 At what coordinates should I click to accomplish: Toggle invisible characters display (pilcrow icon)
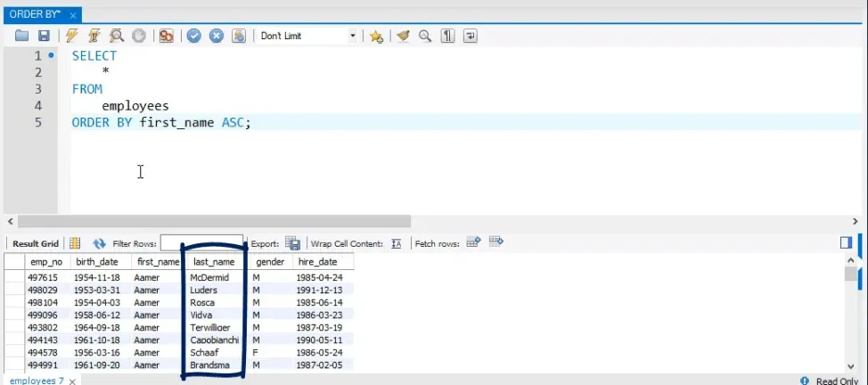(x=448, y=36)
